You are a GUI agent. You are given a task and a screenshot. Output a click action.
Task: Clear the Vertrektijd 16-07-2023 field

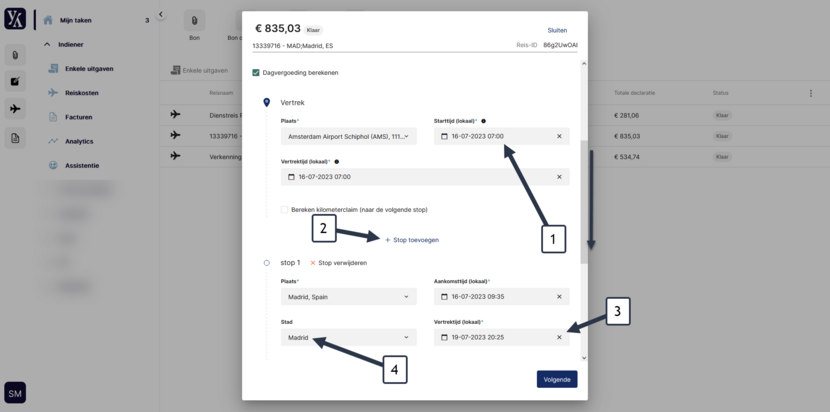pos(559,177)
